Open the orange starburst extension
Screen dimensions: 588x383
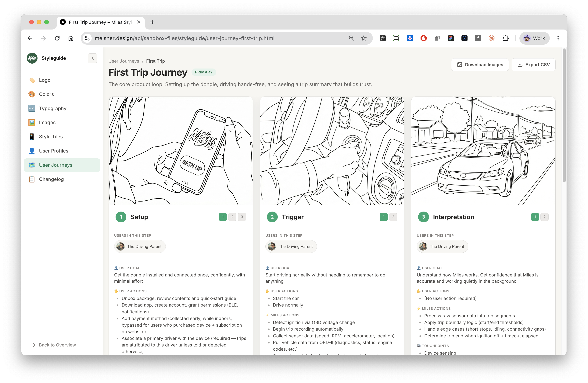[x=492, y=38]
